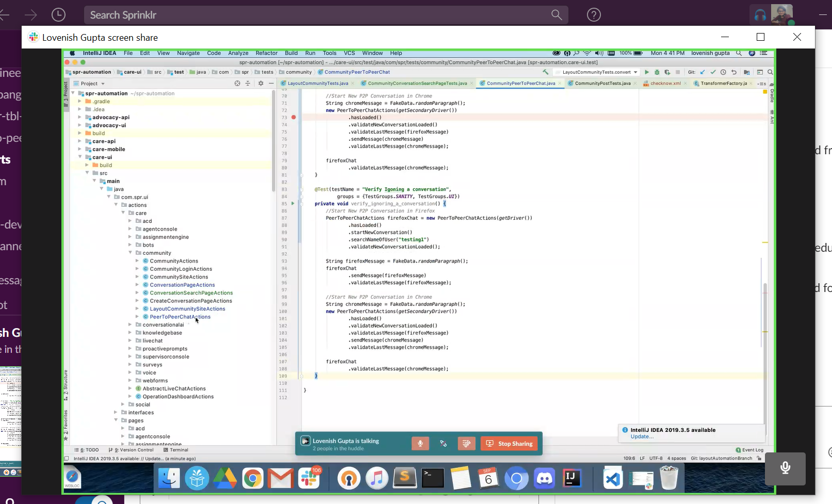This screenshot has height=504, width=832.
Task: Collapse the community folder in project tree
Action: pyautogui.click(x=130, y=253)
